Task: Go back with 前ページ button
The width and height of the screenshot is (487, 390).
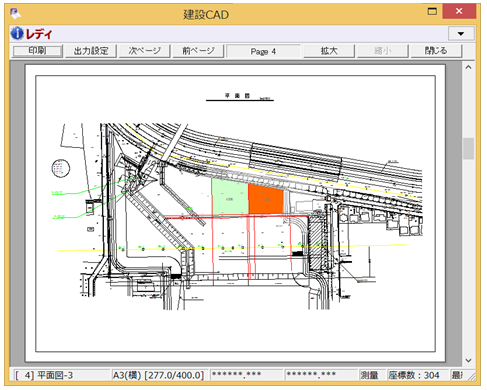Action: pyautogui.click(x=198, y=51)
